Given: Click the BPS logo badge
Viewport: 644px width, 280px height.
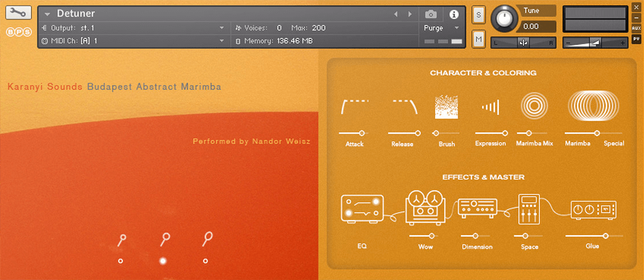Looking at the screenshot, I should pos(19,32).
